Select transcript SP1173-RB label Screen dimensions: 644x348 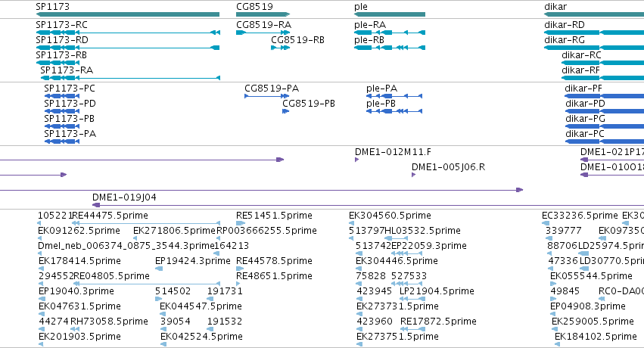(x=61, y=55)
